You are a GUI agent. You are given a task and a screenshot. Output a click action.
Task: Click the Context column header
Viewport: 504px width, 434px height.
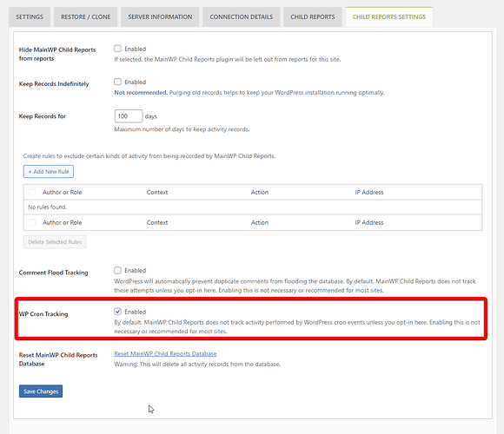point(157,193)
